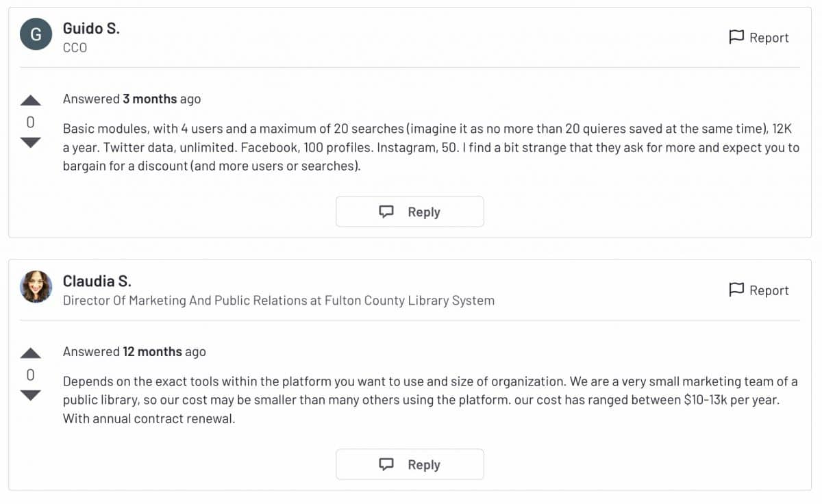
Task: Click Guido S.'s gray G avatar
Action: pyautogui.click(x=36, y=34)
